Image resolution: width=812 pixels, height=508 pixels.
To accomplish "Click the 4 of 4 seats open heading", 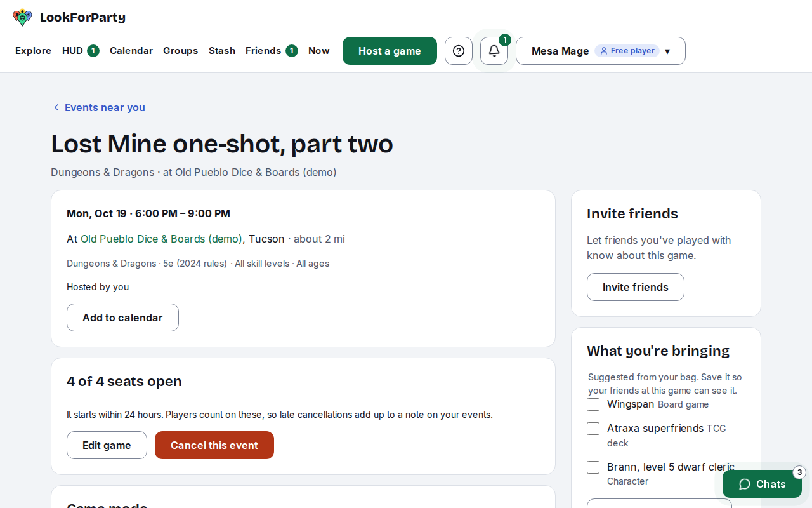I will [x=124, y=381].
